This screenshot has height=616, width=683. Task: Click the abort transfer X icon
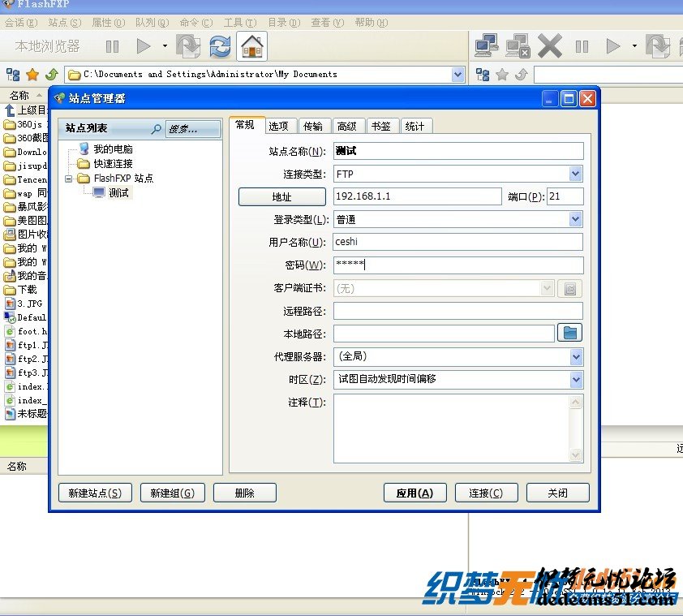550,46
